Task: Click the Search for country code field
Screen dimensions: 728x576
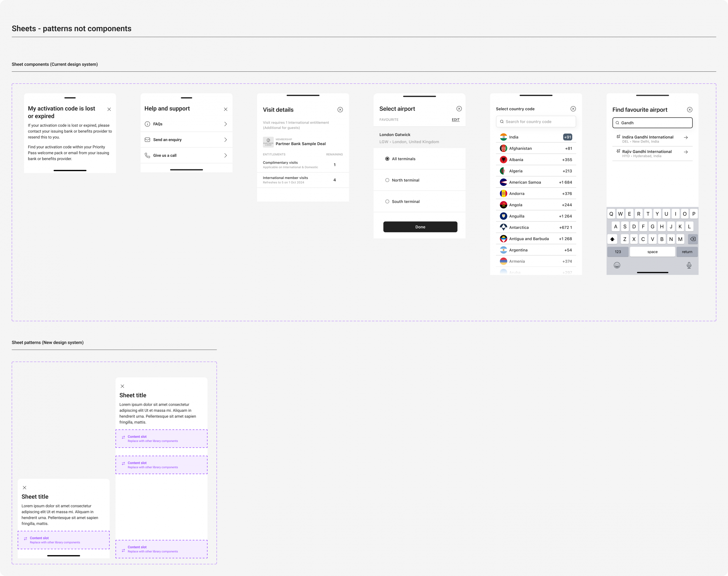Action: pyautogui.click(x=536, y=122)
